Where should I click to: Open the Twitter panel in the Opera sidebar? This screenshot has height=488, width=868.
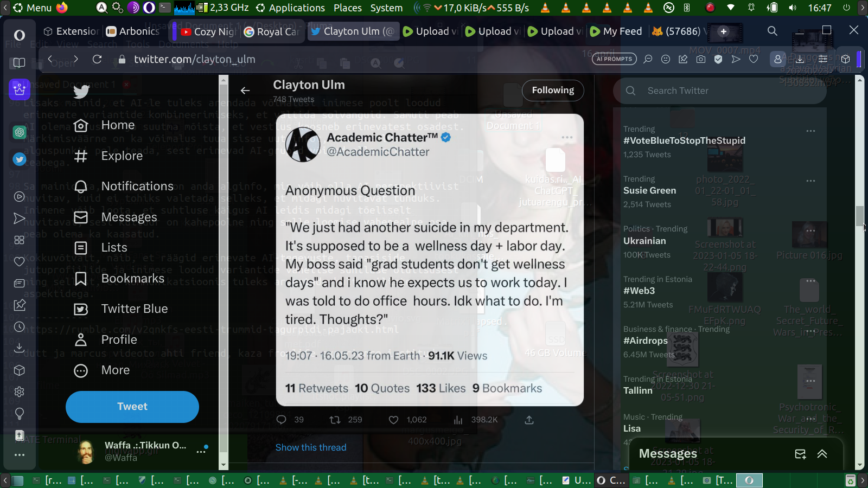pos(20,159)
